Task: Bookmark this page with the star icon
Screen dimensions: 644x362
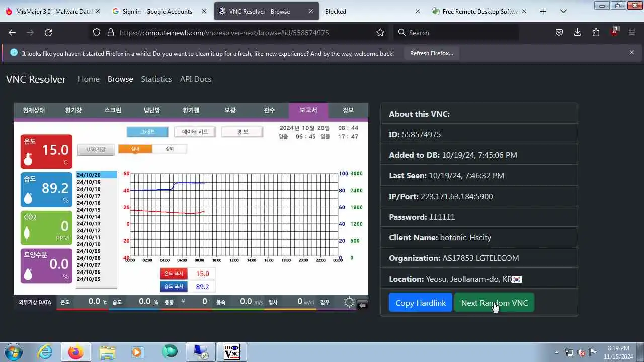Action: click(x=380, y=33)
